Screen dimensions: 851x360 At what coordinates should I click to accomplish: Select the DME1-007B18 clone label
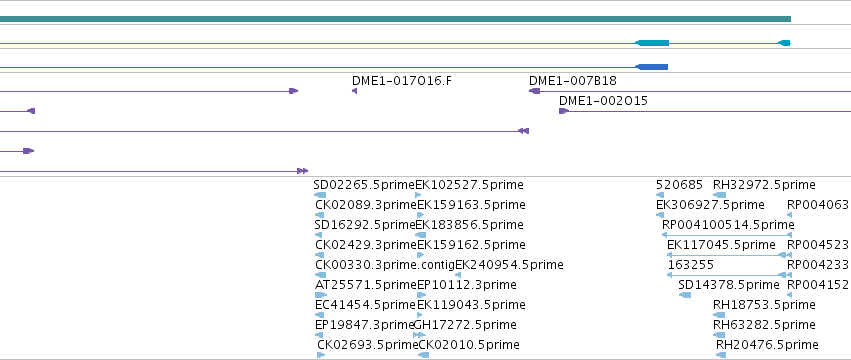tap(573, 81)
